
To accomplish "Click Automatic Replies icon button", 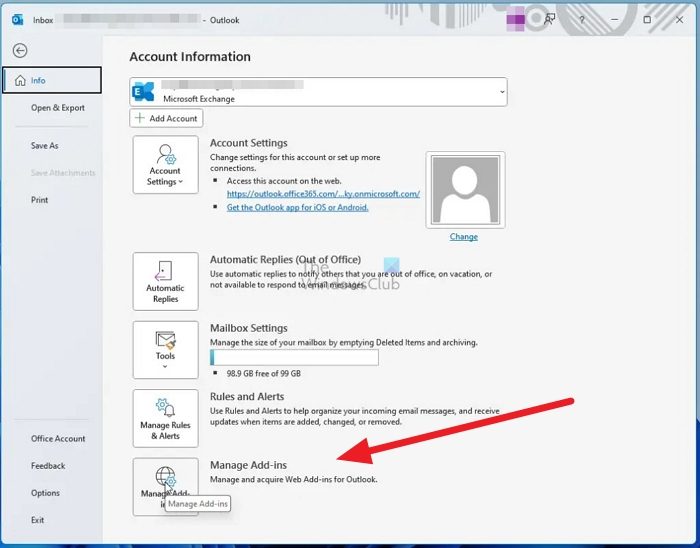I will [x=165, y=281].
